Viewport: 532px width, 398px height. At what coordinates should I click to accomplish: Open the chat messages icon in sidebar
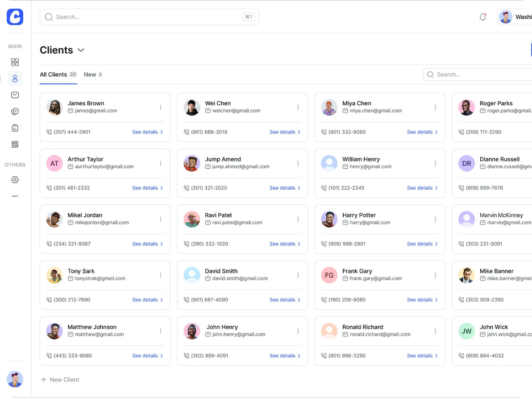coord(15,111)
